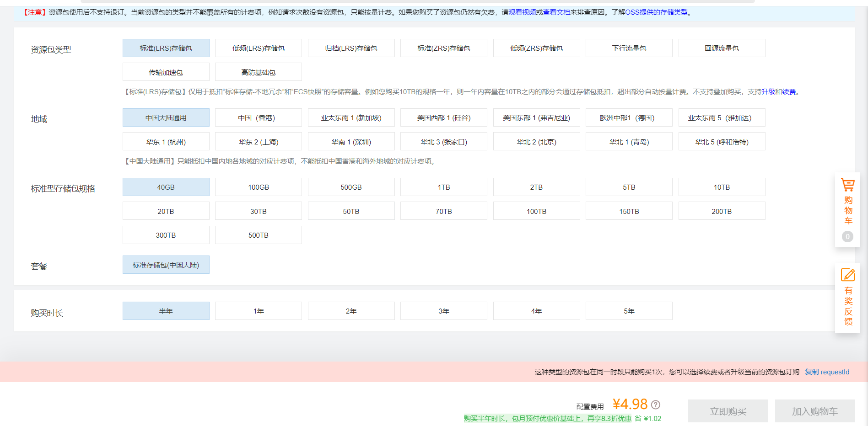Image resolution: width=868 pixels, height=426 pixels.
Task: Open the shopping cart icon
Action: click(847, 185)
